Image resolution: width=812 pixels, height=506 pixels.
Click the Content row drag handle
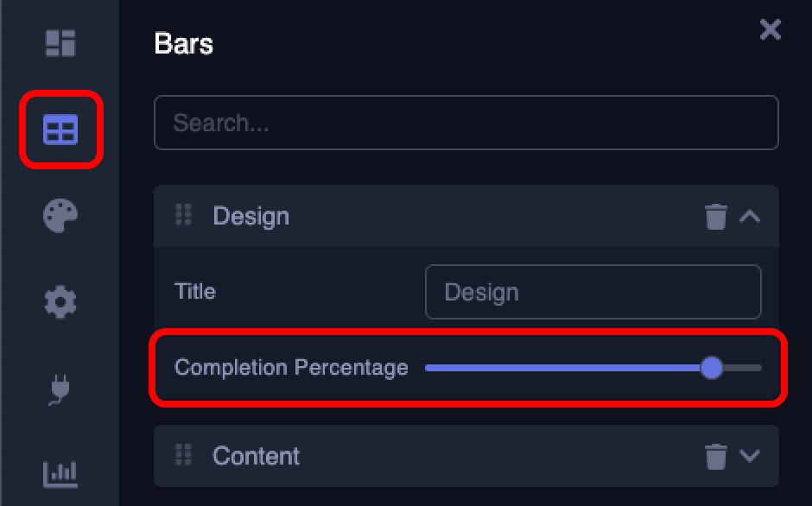[183, 455]
